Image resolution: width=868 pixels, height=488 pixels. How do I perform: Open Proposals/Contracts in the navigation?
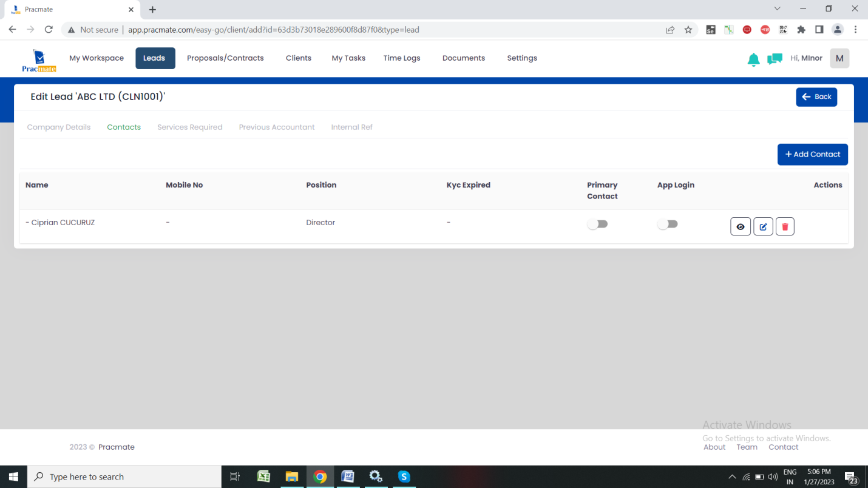(x=225, y=58)
